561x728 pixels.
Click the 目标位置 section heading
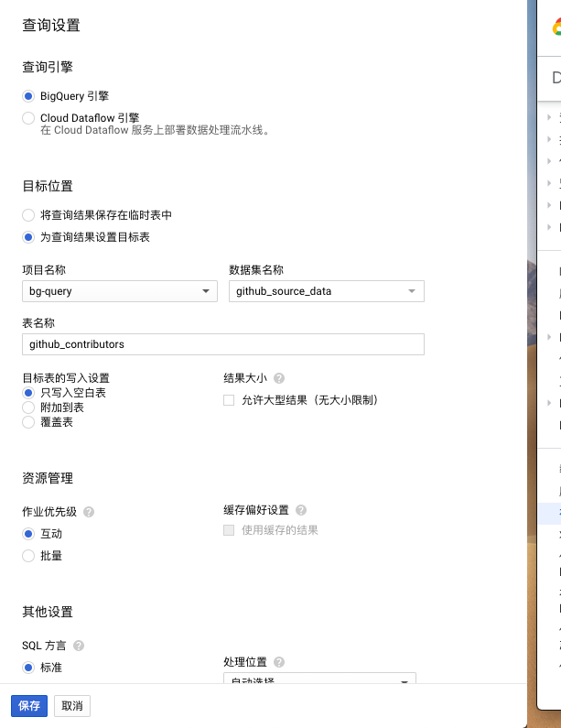point(48,186)
